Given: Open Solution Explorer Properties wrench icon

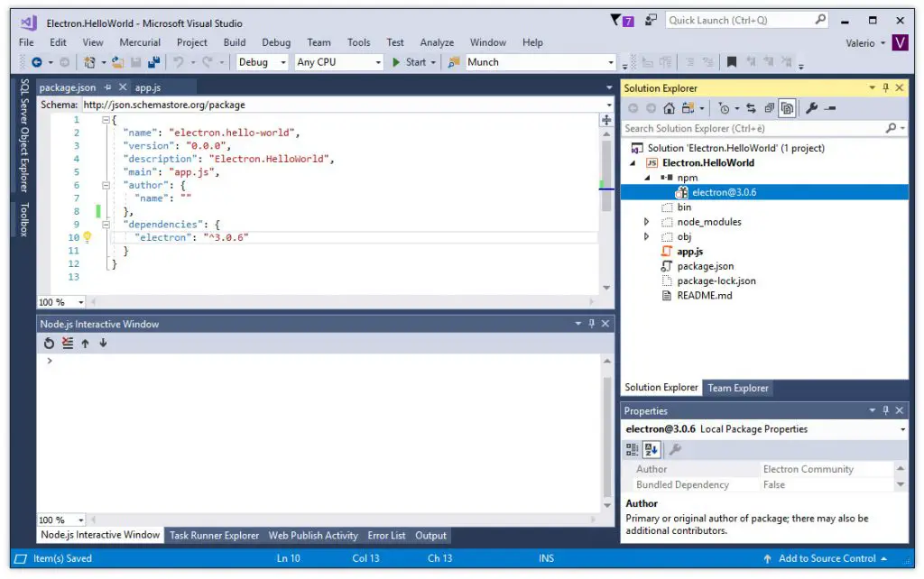Looking at the screenshot, I should [810, 108].
